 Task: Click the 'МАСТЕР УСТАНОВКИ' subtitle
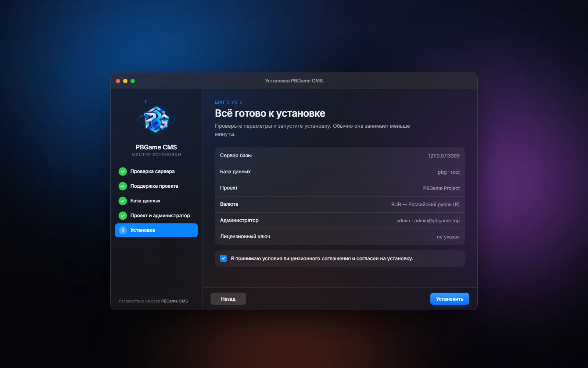(x=156, y=155)
